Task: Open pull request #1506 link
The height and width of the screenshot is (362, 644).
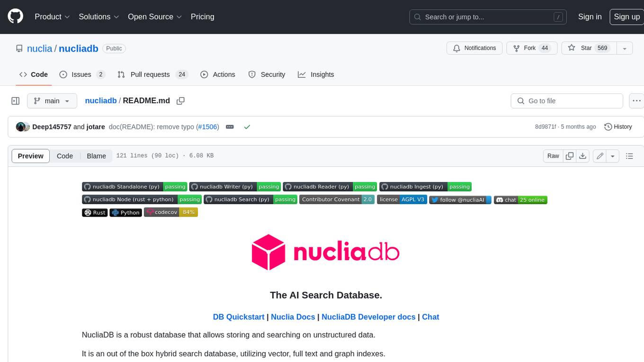Action: pyautogui.click(x=207, y=127)
